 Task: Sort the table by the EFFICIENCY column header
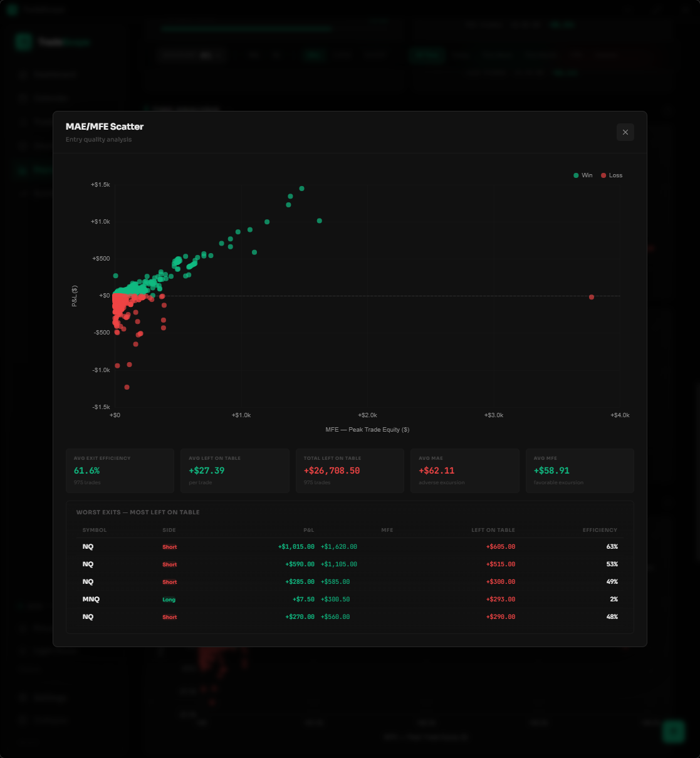pyautogui.click(x=600, y=530)
